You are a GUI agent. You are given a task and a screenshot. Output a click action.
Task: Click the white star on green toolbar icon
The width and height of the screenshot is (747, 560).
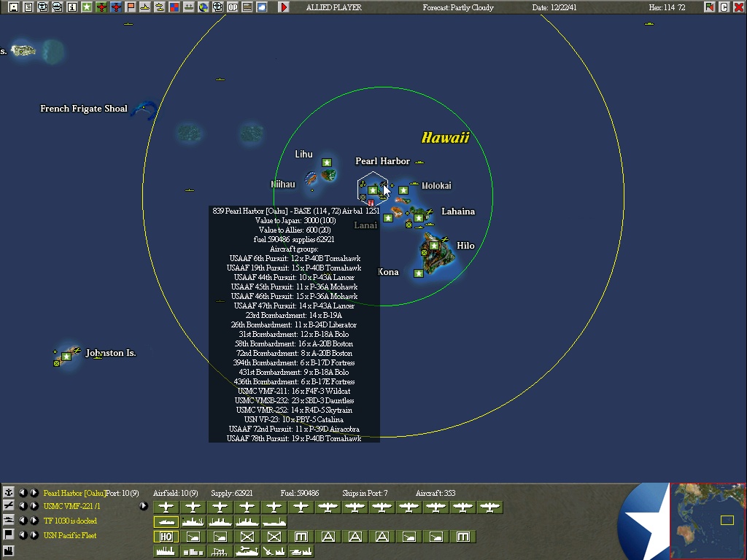point(87,7)
